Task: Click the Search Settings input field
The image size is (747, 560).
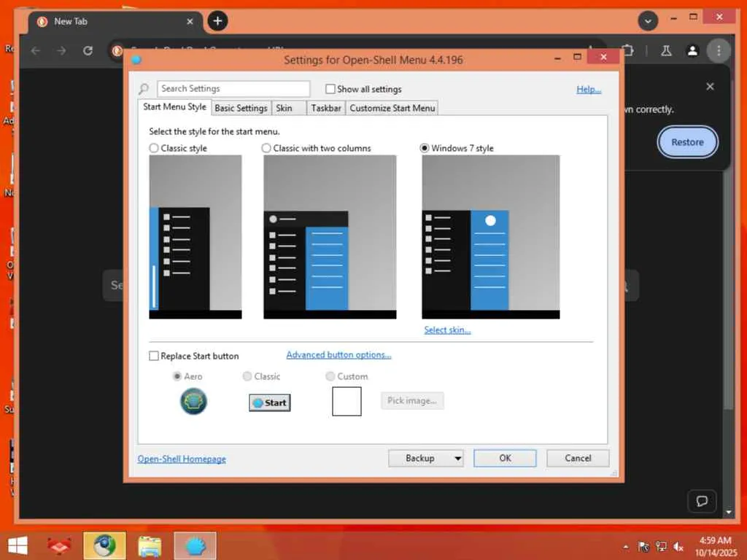Action: pos(233,88)
